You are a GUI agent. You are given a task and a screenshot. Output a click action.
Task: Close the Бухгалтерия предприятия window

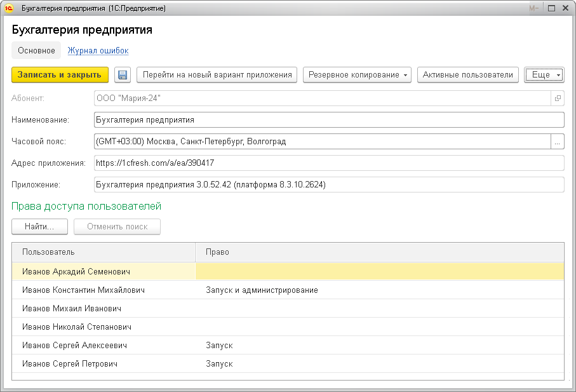(x=566, y=8)
